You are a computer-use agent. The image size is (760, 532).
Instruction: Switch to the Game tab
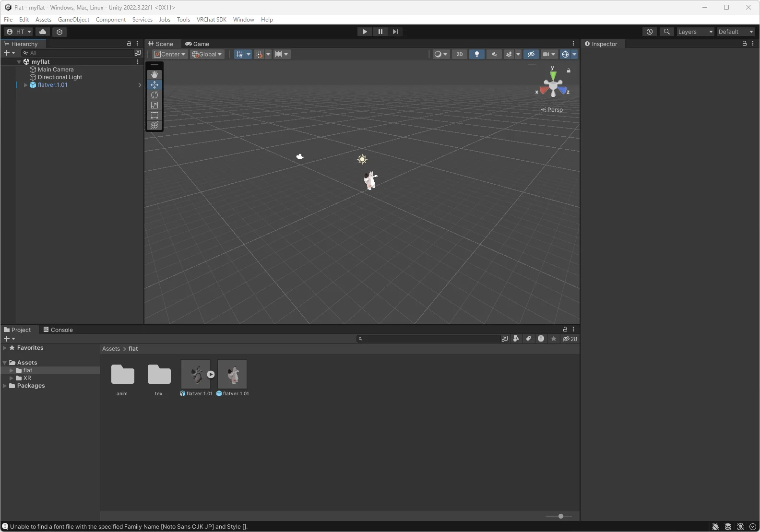[x=197, y=44]
